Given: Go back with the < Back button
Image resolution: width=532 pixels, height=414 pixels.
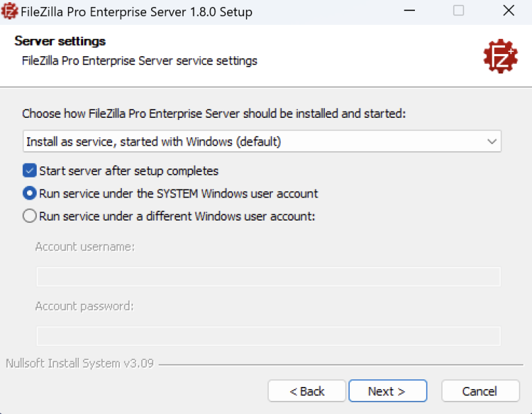Looking at the screenshot, I should [x=307, y=391].
